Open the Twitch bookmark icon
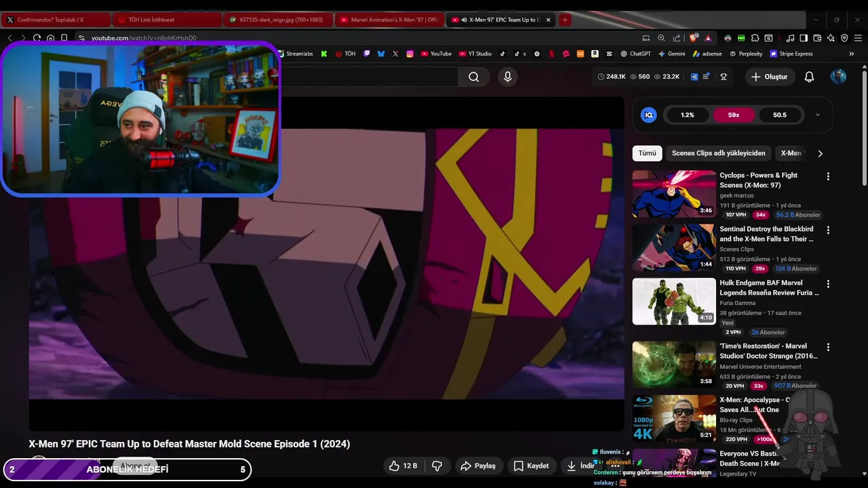The image size is (868, 488). click(366, 54)
